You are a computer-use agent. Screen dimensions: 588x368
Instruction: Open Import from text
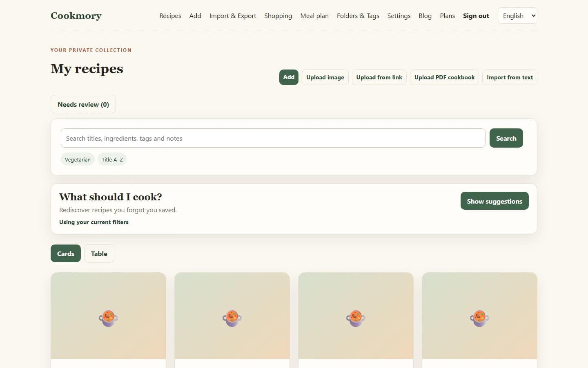(510, 77)
